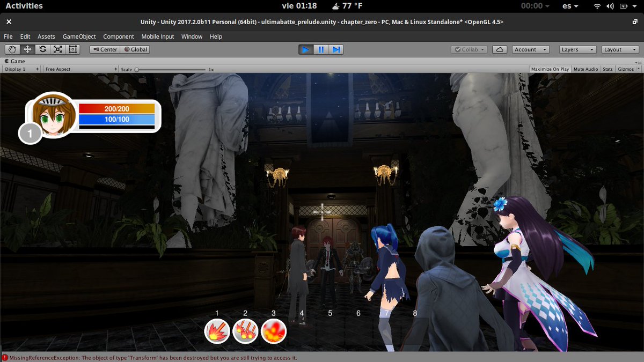Select the Hand tool
This screenshot has height=362, width=644.
tap(12, 49)
